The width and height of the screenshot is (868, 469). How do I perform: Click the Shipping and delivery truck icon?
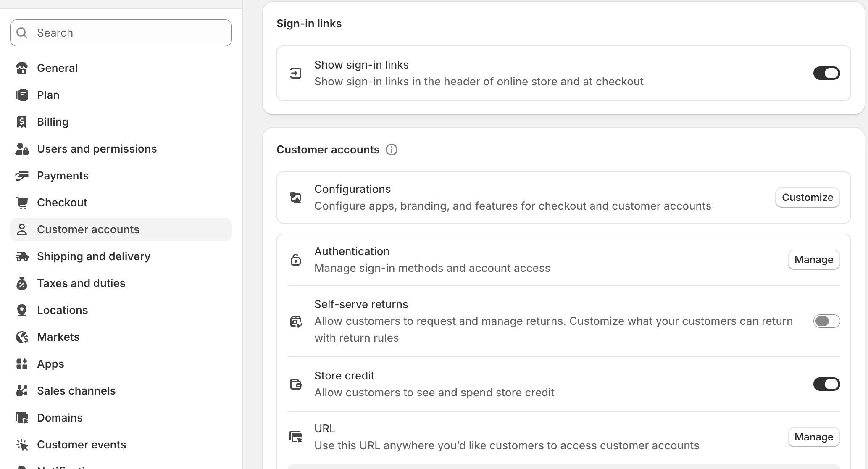pos(22,256)
